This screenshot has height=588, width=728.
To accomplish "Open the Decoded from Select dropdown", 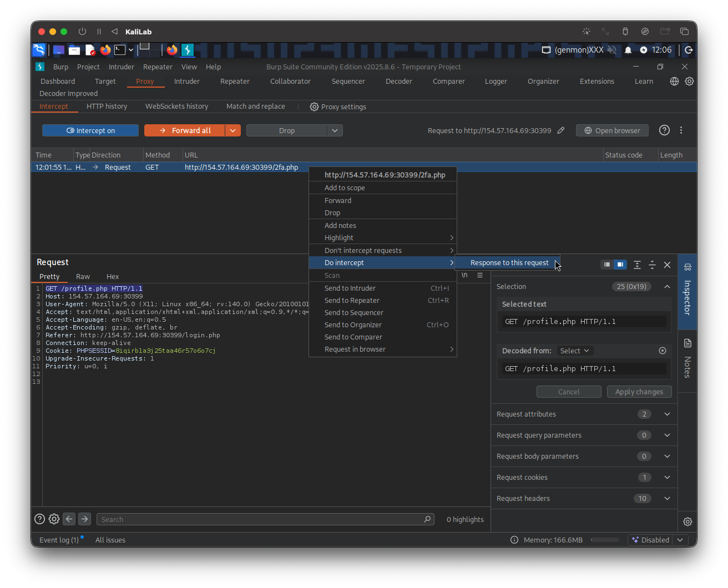I will [x=574, y=351].
